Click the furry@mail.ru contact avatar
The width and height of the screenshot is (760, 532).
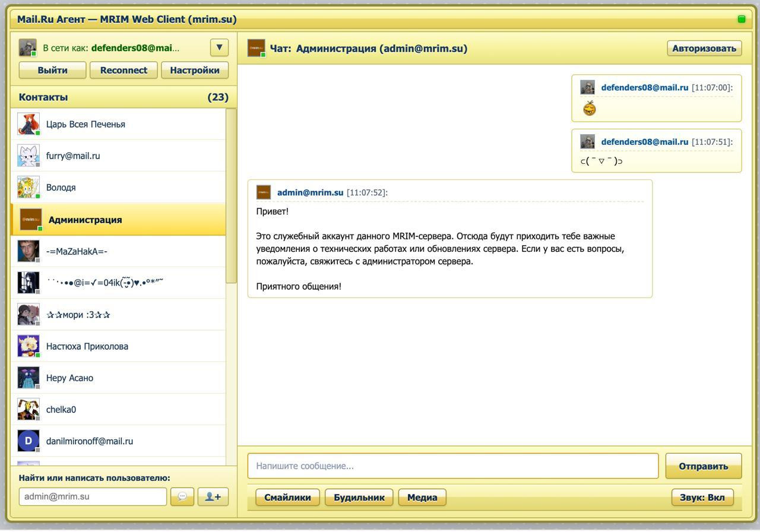(28, 156)
